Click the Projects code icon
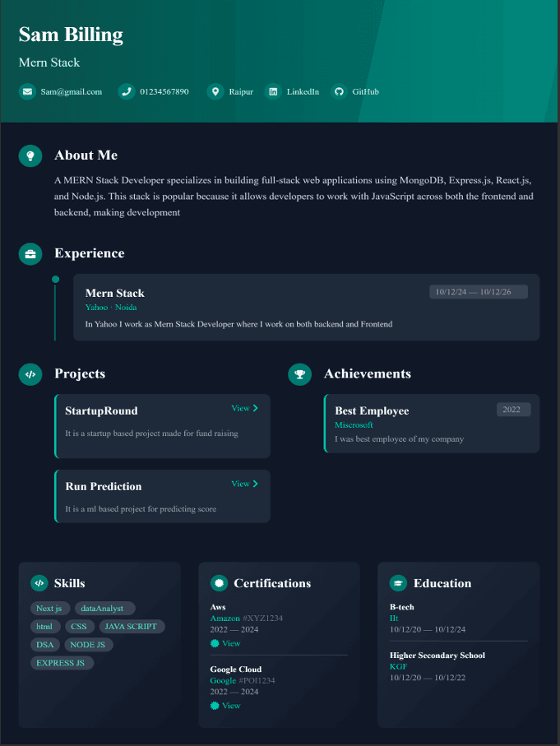Viewport: 560px width, 746px height. (30, 374)
